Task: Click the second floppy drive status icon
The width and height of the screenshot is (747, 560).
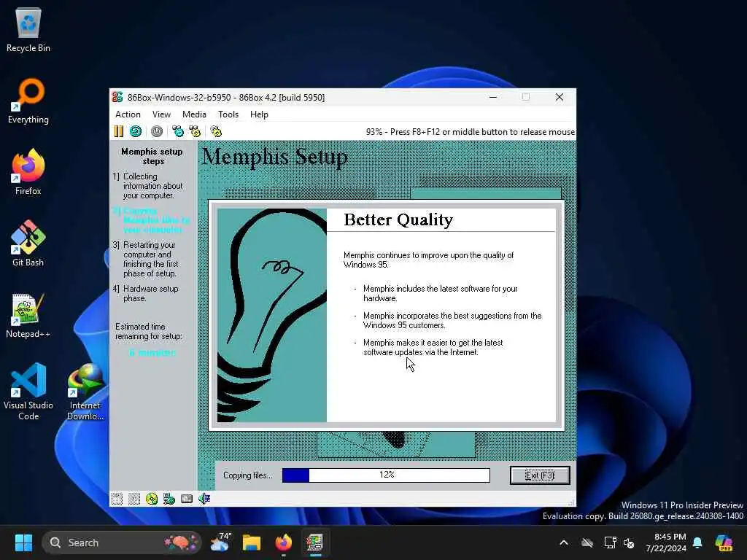Action: tap(134, 499)
